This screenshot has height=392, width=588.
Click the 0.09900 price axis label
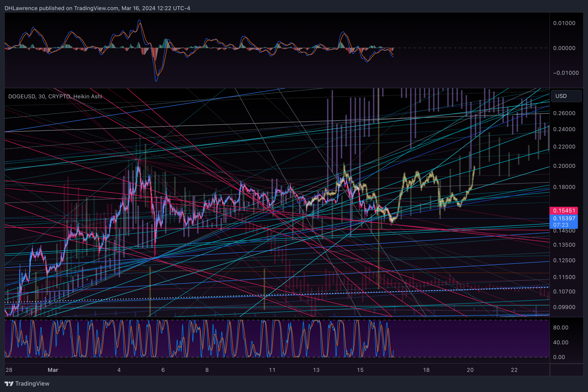[x=564, y=307]
